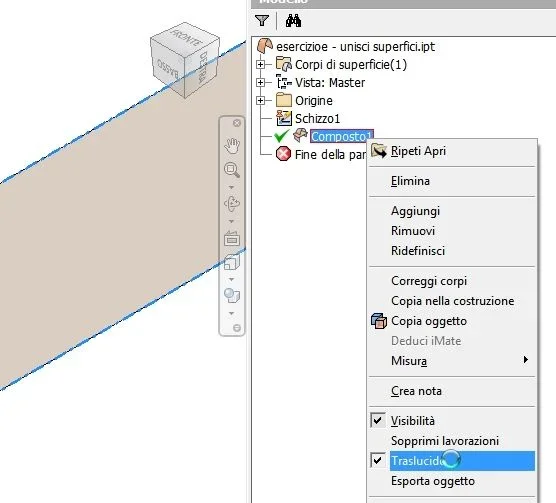556x503 pixels.
Task: Select the Pan hand tool in navigation bar
Action: (x=232, y=145)
